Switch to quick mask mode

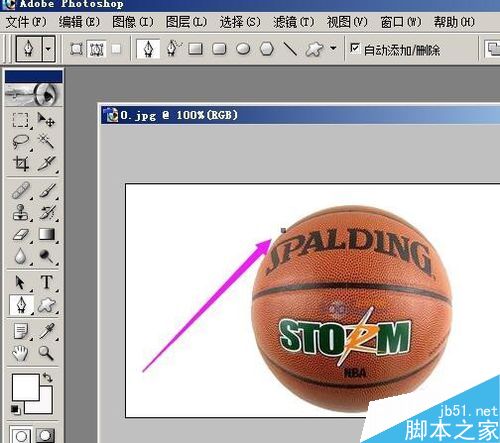tap(46, 435)
